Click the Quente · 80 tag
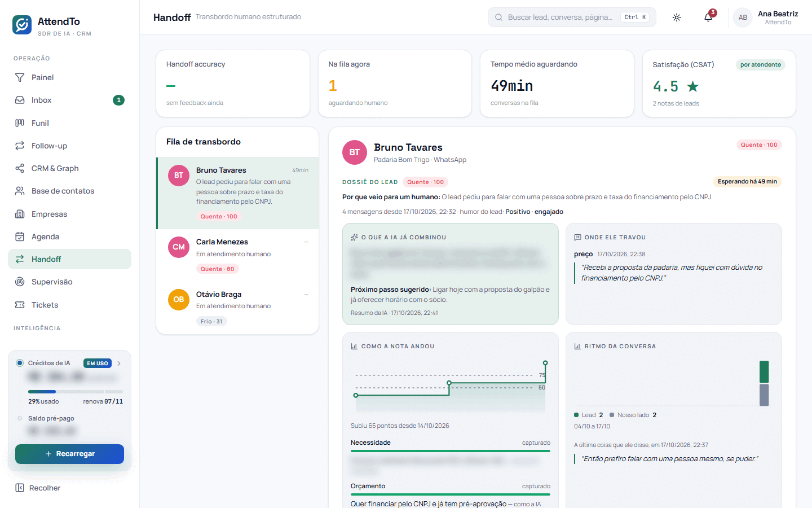The height and width of the screenshot is (508, 812). point(218,269)
